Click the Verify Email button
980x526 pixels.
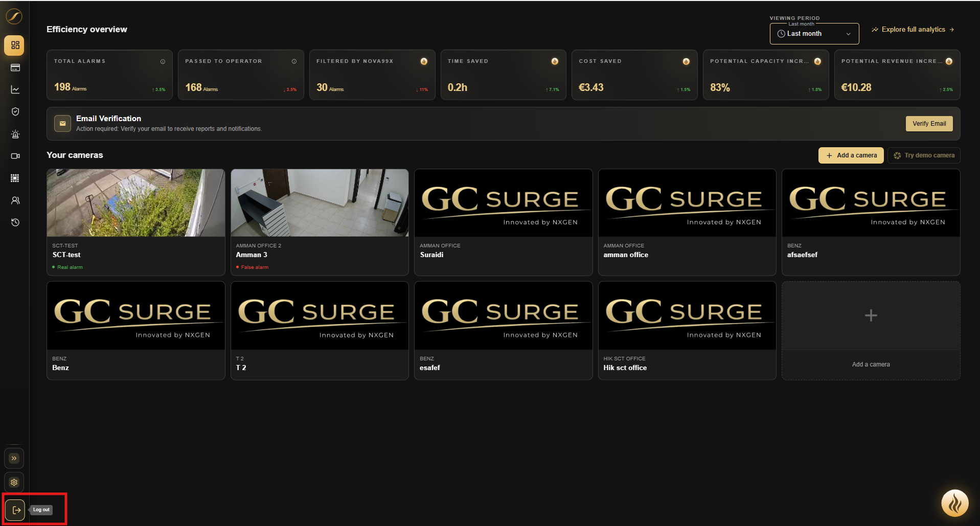(929, 124)
